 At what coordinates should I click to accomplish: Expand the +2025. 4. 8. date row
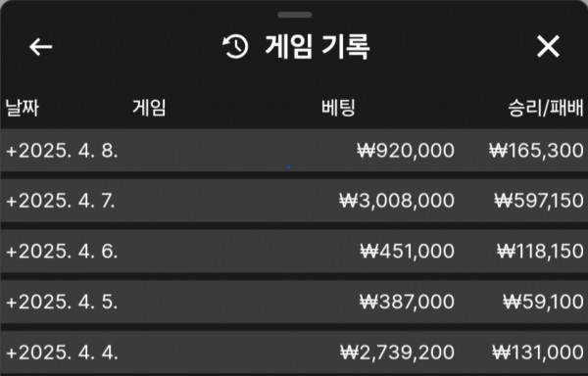click(294, 151)
